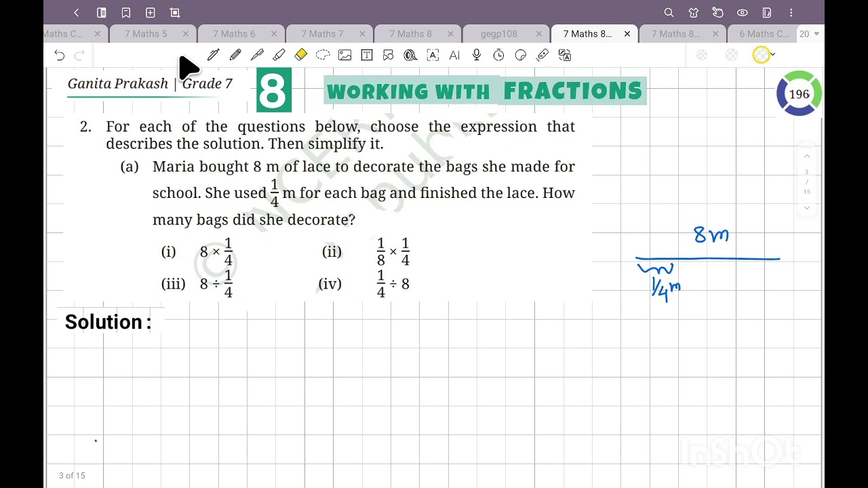Open the page sidebar panel icon

coord(101,12)
